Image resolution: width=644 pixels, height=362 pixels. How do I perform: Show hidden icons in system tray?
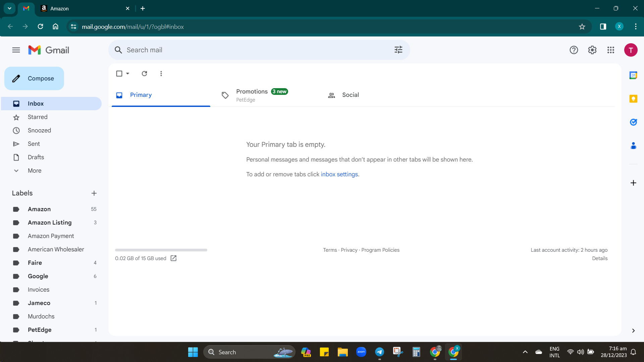click(525, 352)
